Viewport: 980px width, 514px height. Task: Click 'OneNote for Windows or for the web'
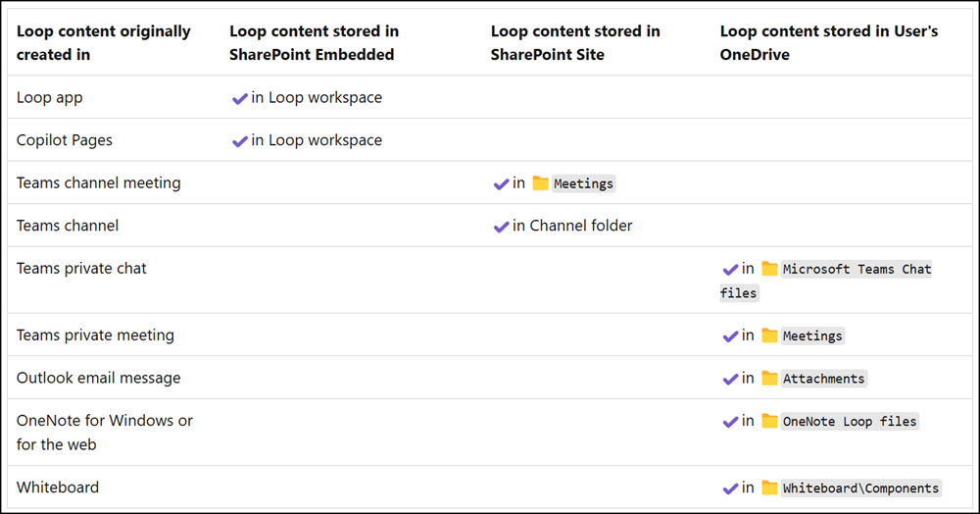(105, 433)
